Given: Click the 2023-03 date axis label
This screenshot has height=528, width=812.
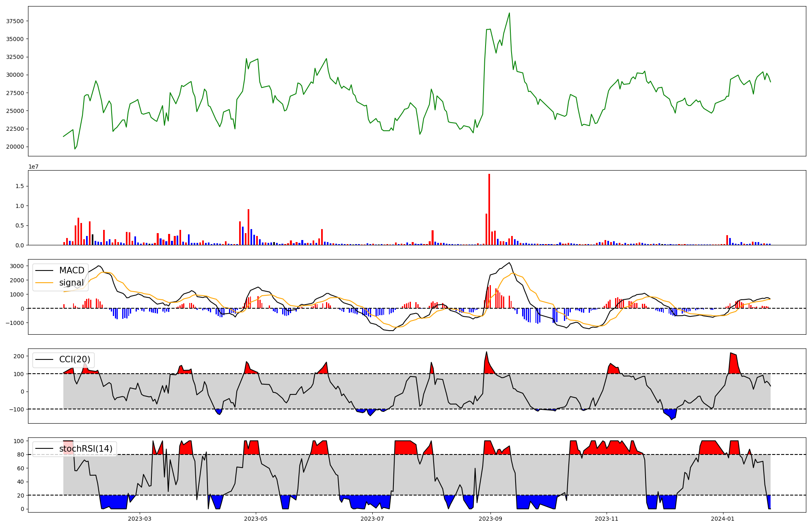Looking at the screenshot, I should [x=139, y=519].
